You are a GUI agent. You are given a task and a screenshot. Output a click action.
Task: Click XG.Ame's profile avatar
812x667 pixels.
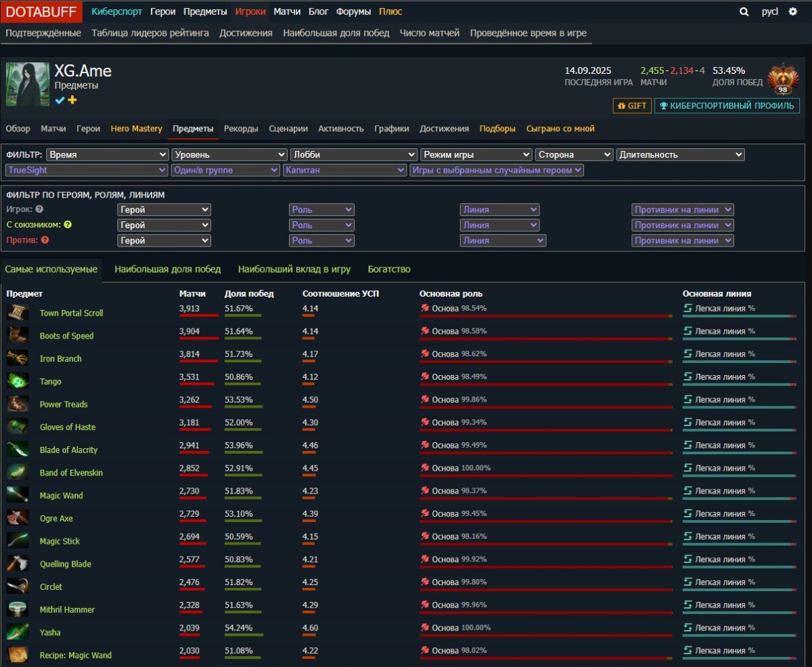tap(28, 84)
